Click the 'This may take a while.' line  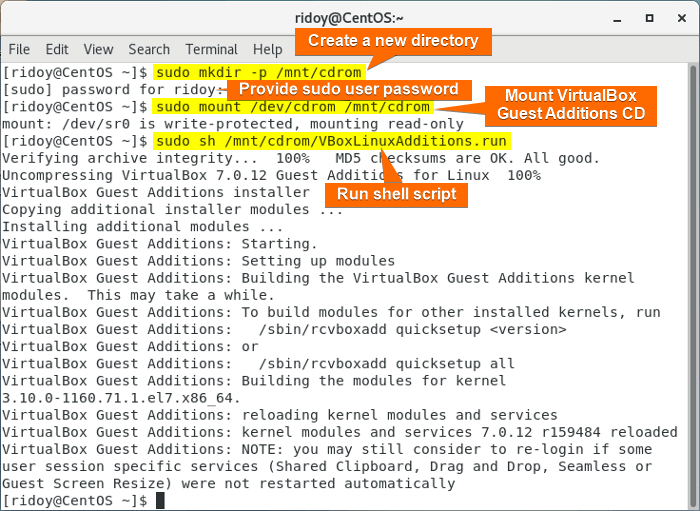pos(138,295)
